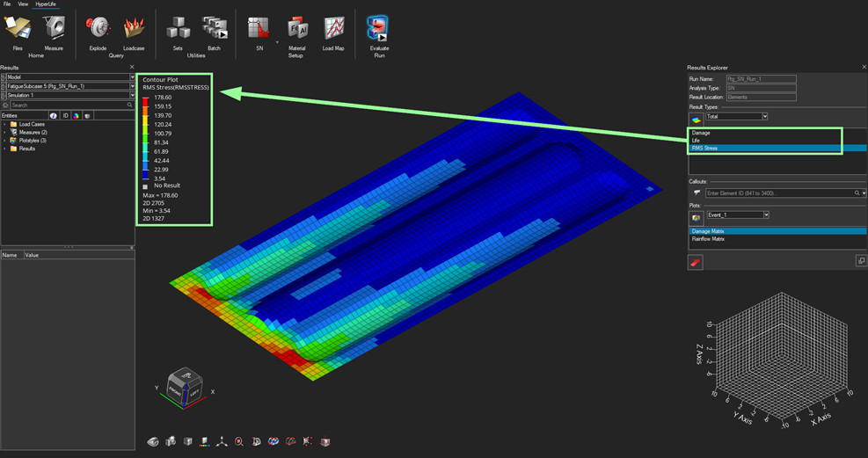Click the red eraser clear icon in Results Explorer
The width and height of the screenshot is (868, 458).
[x=696, y=262]
